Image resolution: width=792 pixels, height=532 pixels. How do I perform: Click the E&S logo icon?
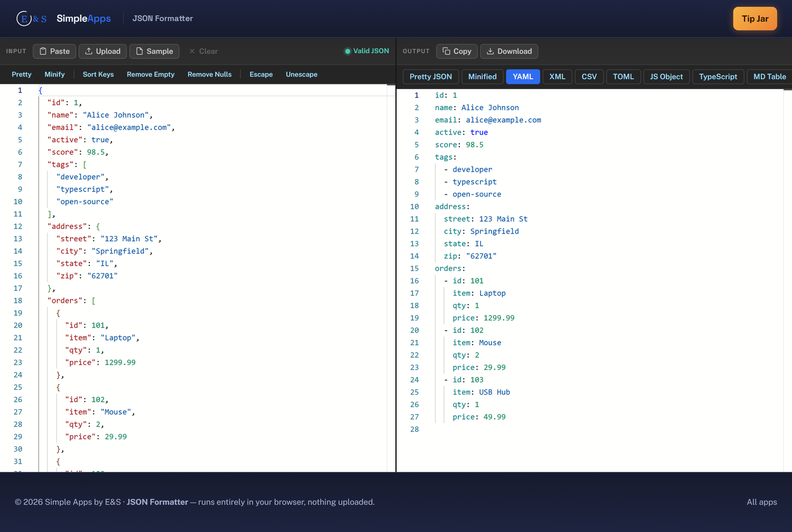tap(31, 18)
